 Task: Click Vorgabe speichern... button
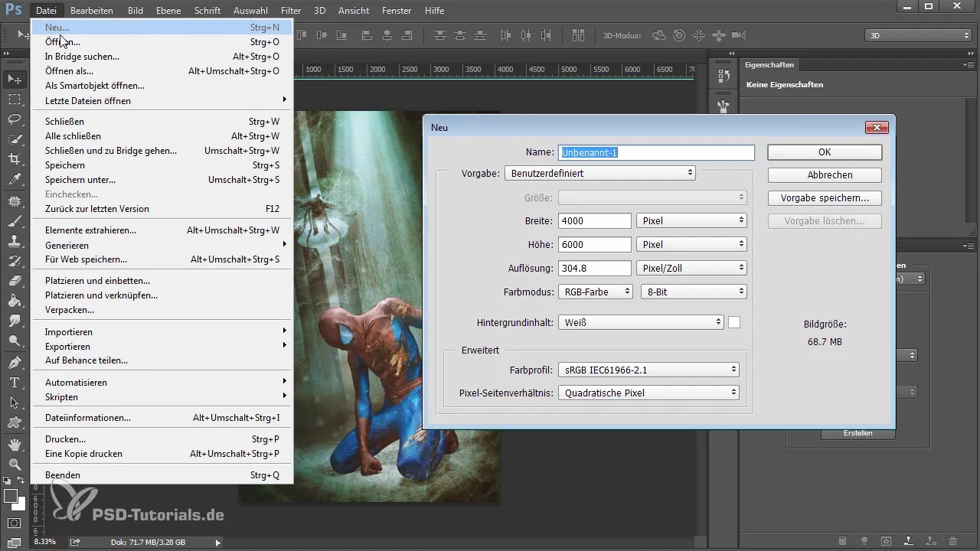pyautogui.click(x=825, y=198)
